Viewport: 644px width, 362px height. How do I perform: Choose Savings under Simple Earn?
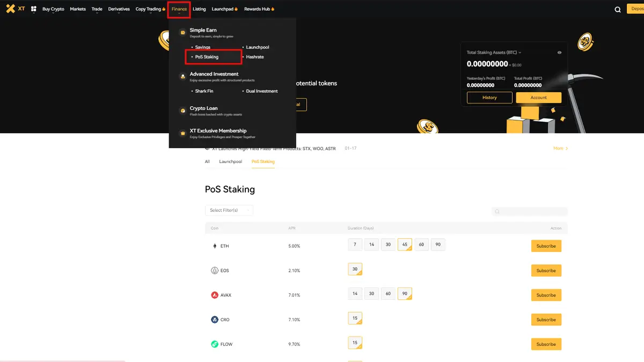[x=203, y=47]
